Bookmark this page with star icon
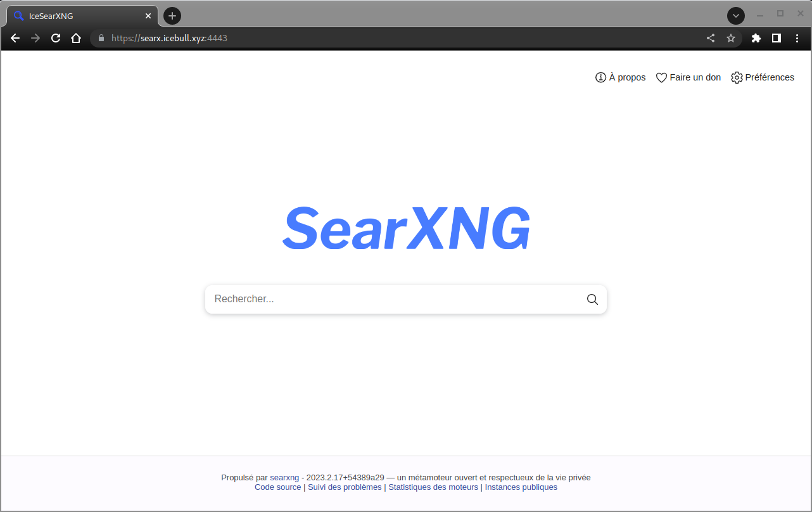Screen dimensions: 812x512 [x=731, y=38]
